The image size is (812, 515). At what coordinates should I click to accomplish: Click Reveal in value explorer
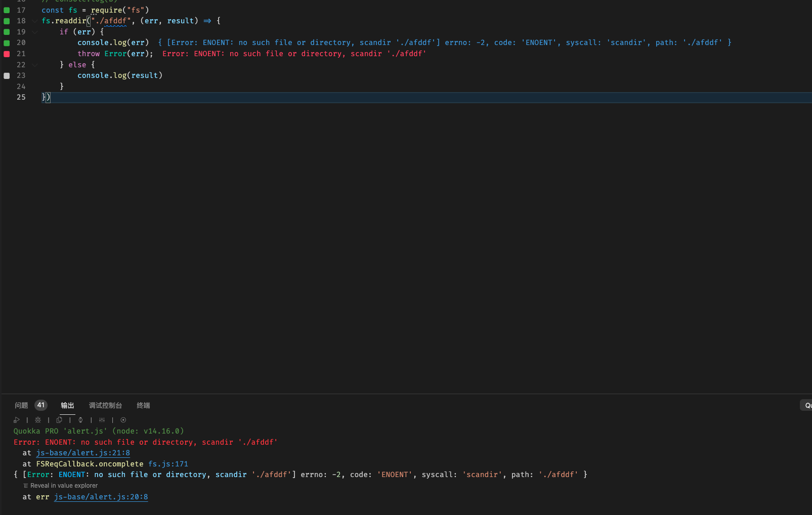pyautogui.click(x=64, y=486)
